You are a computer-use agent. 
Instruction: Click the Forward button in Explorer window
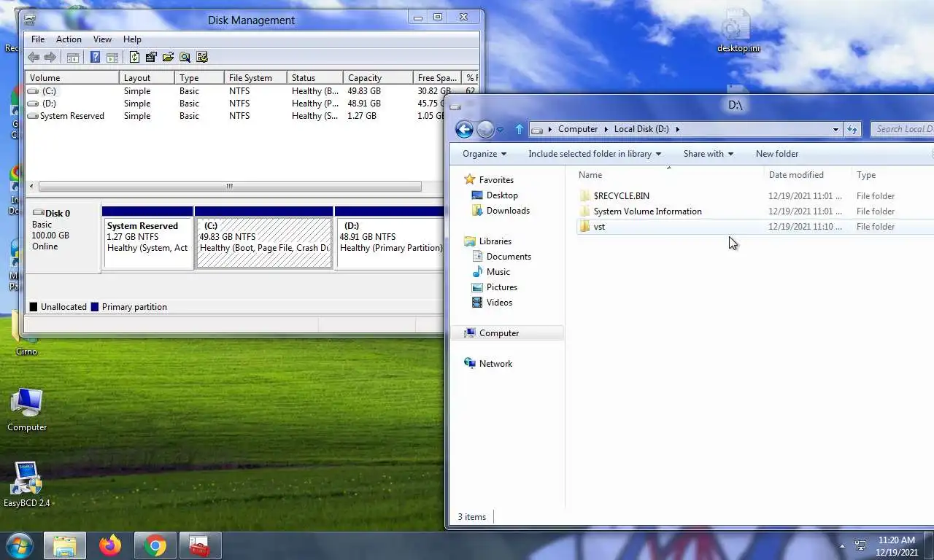point(485,130)
